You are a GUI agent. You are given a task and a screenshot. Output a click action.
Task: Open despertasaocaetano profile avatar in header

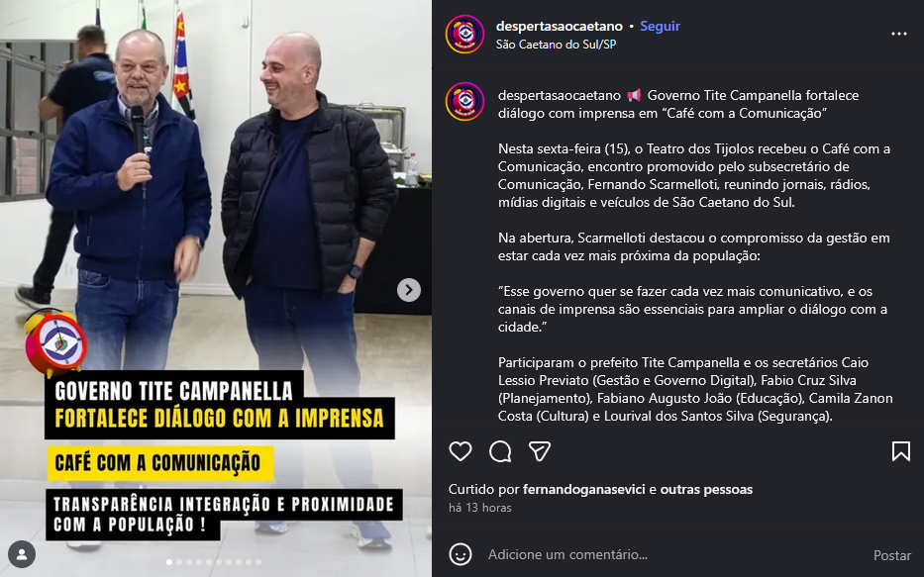[x=464, y=35]
